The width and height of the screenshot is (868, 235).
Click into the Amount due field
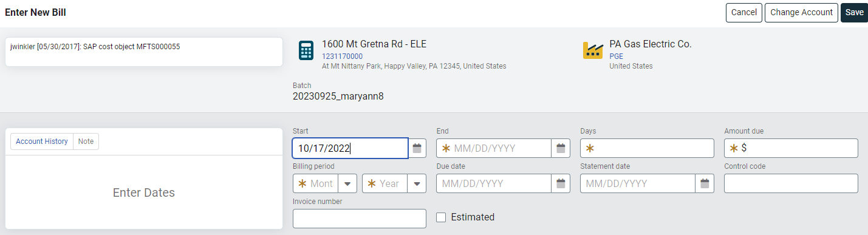click(791, 148)
